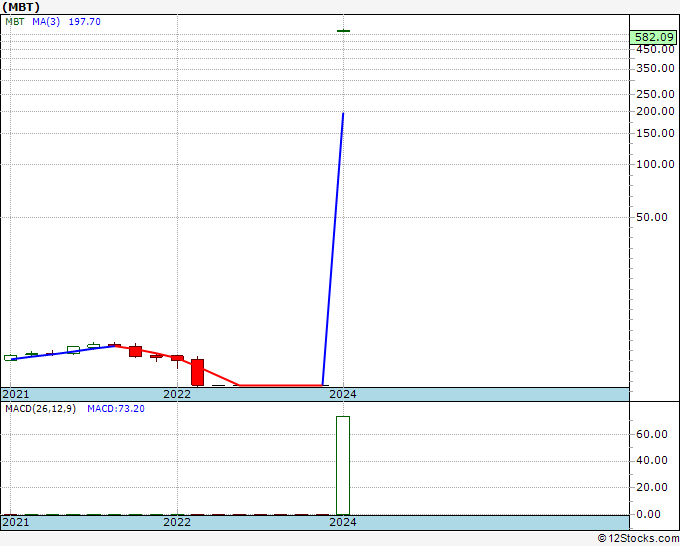This screenshot has height=546, width=680.
Task: Click the 12Stocks.com copyright text
Action: coord(638,538)
